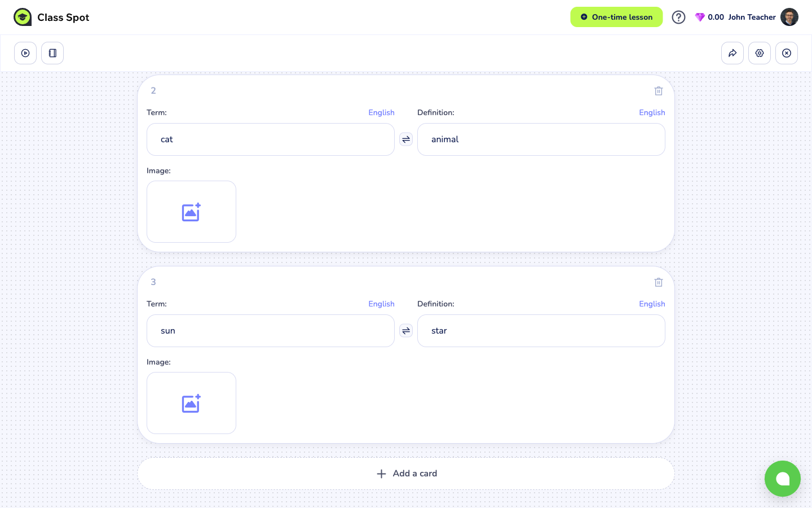Change term language English on card 2
Image resolution: width=812 pixels, height=508 pixels.
click(381, 112)
